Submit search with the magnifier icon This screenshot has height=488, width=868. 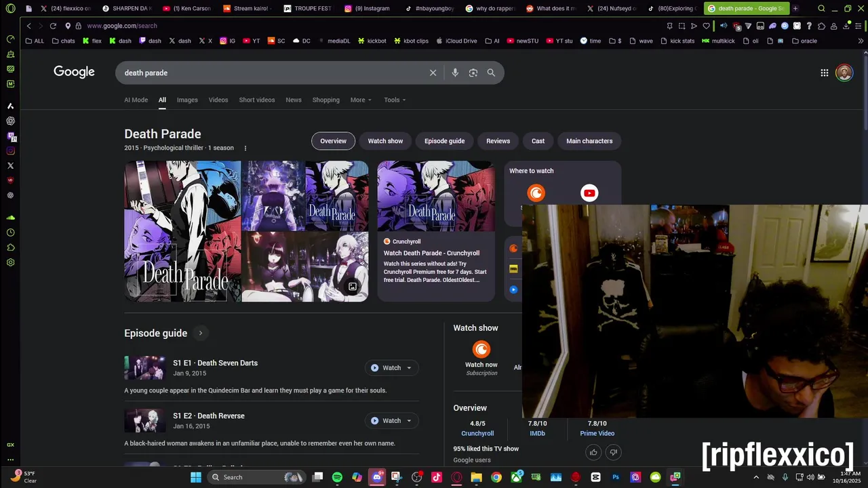coord(491,73)
